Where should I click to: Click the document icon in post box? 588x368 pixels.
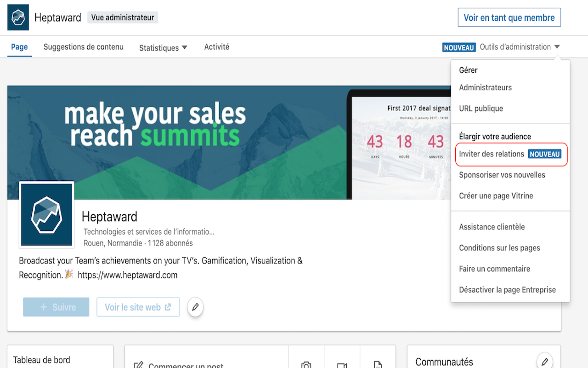click(x=378, y=365)
